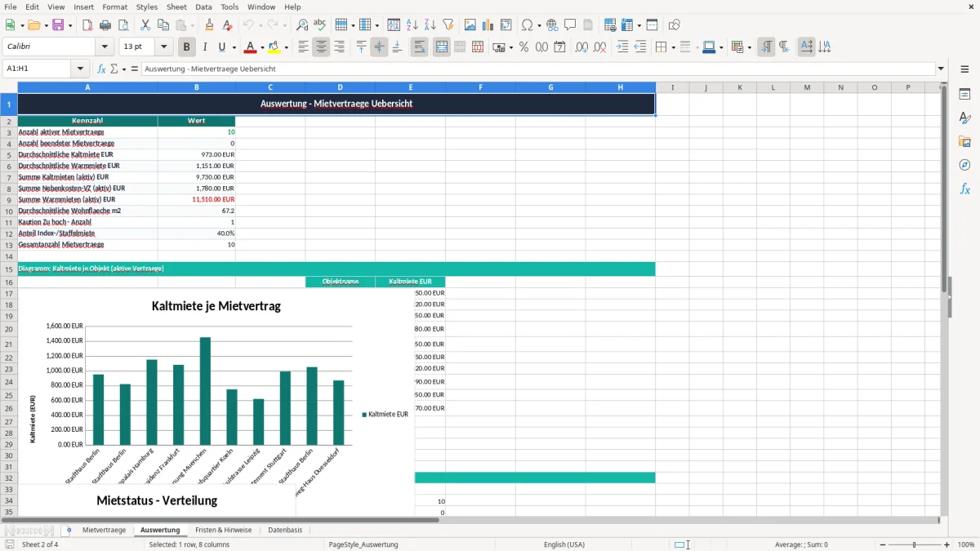Open the Data menu
This screenshot has height=551, width=980.
click(x=203, y=7)
